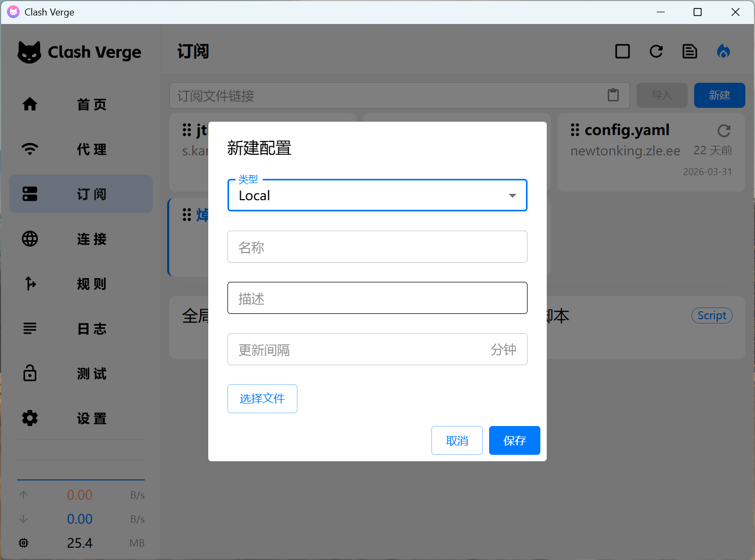The image size is (755, 560).
Task: Click the 更新间隔 update interval field
Action: [377, 349]
